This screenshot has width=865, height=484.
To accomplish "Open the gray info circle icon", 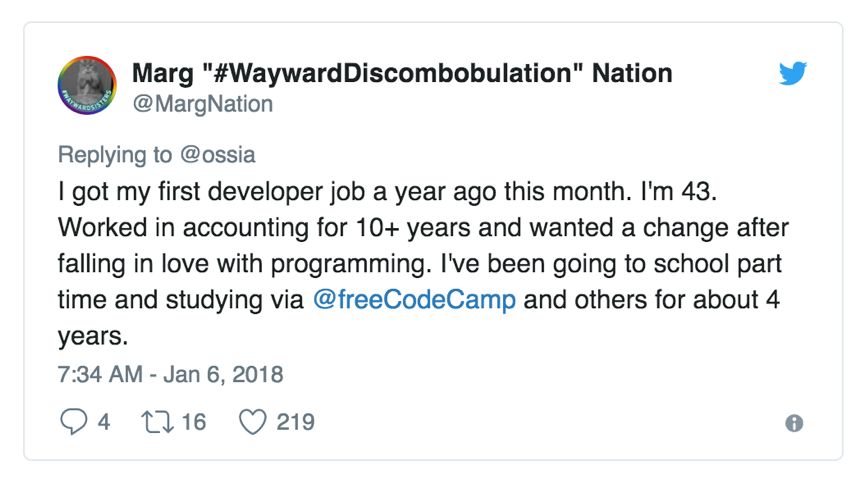I will (x=794, y=423).
